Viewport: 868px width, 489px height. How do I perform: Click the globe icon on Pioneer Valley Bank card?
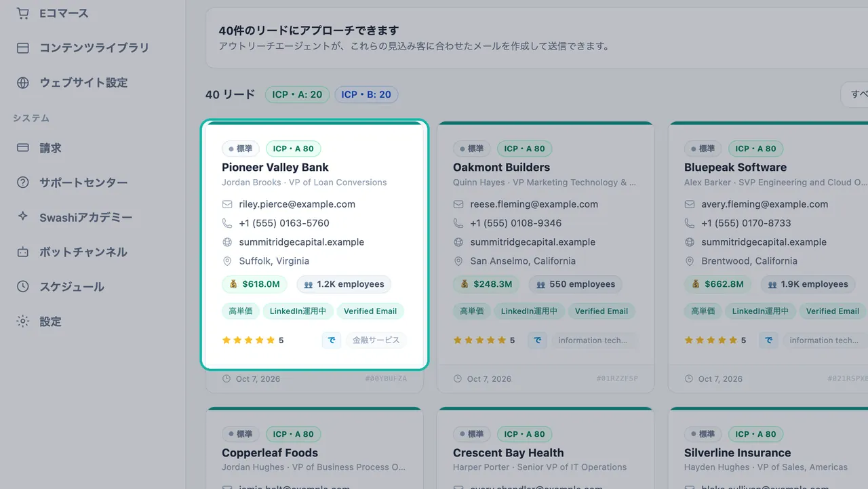[x=227, y=242]
